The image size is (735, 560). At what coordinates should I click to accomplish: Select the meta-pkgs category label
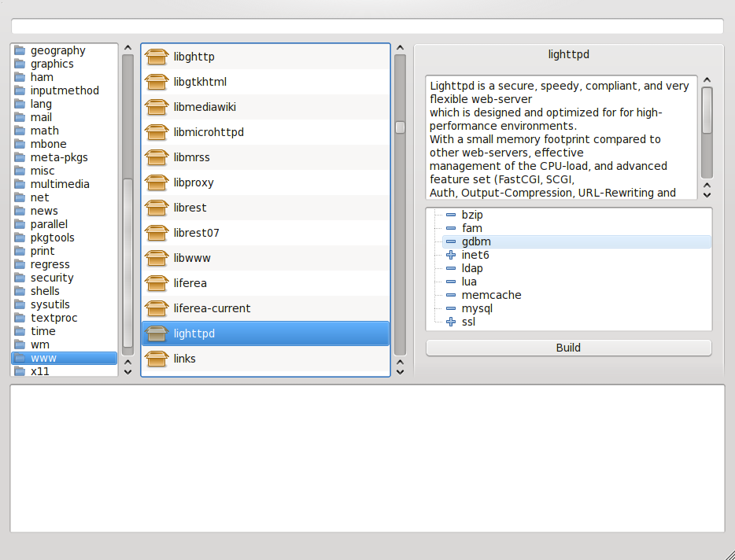59,157
